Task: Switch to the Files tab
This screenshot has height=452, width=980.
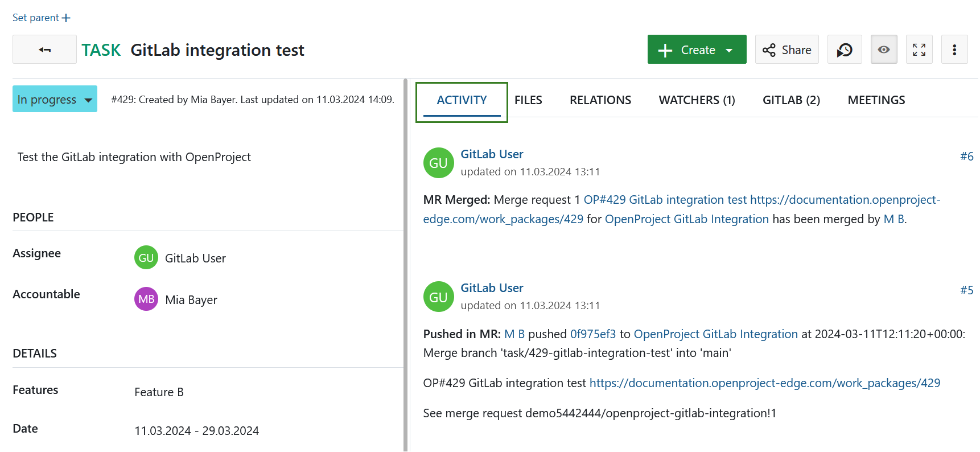Action: (528, 100)
